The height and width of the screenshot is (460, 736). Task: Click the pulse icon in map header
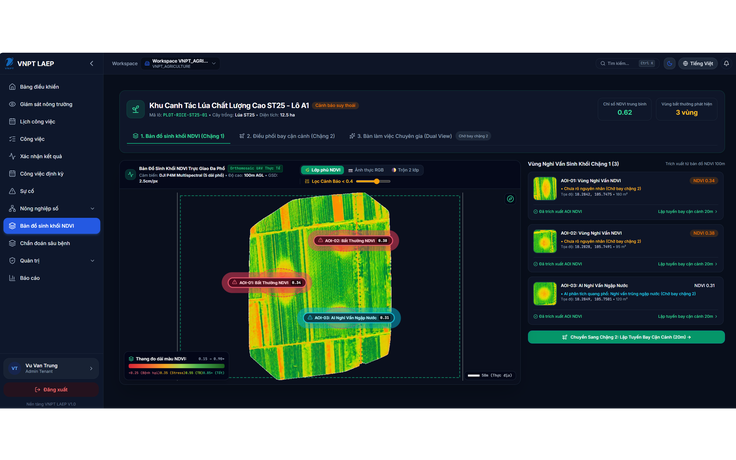pyautogui.click(x=130, y=175)
